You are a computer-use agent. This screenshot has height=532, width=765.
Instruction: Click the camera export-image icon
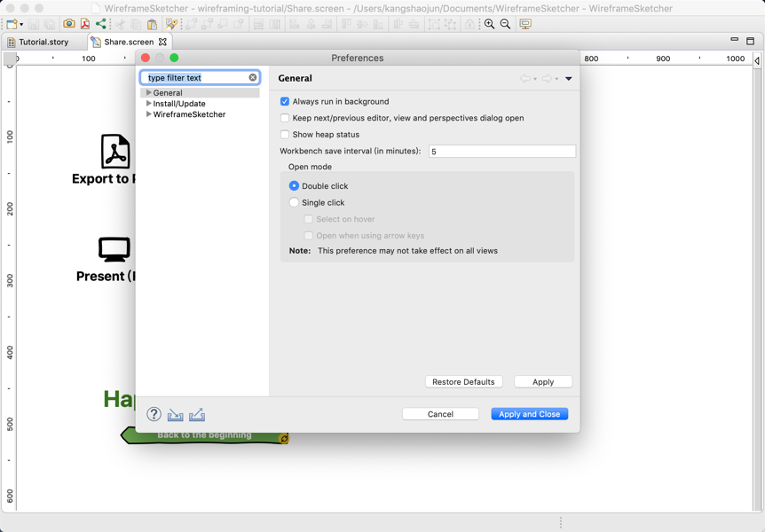tap(69, 23)
